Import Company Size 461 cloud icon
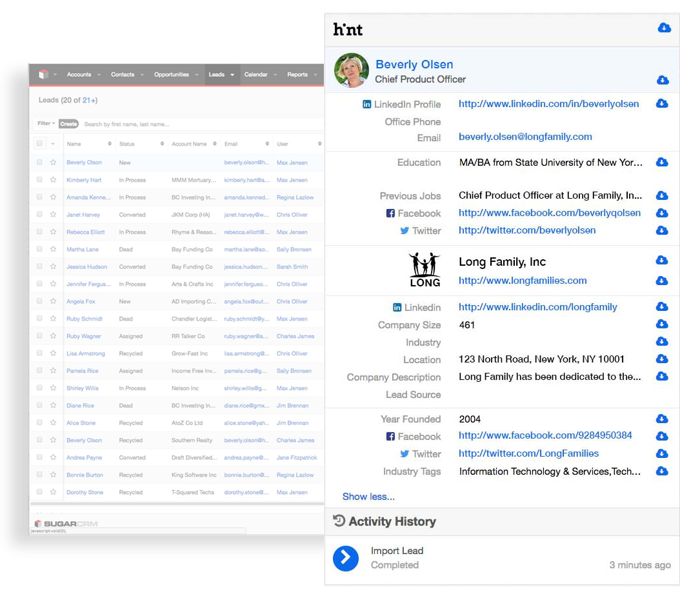This screenshot has width=680, height=616. [662, 324]
